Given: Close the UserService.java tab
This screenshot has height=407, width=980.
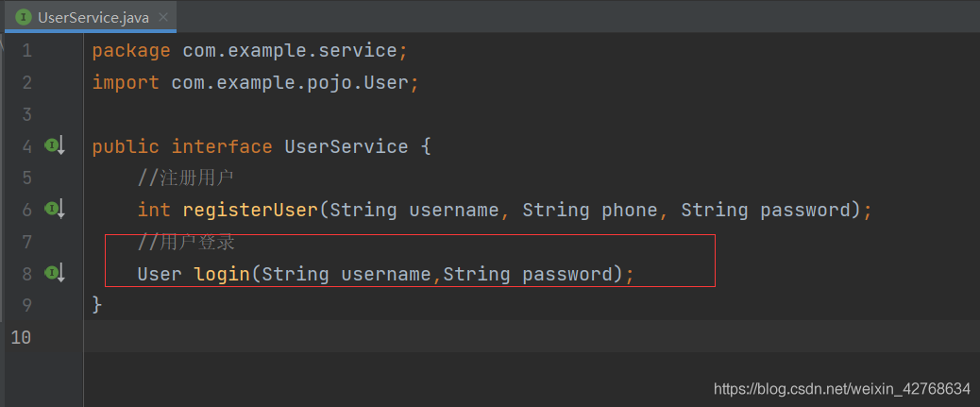Looking at the screenshot, I should pos(163,17).
